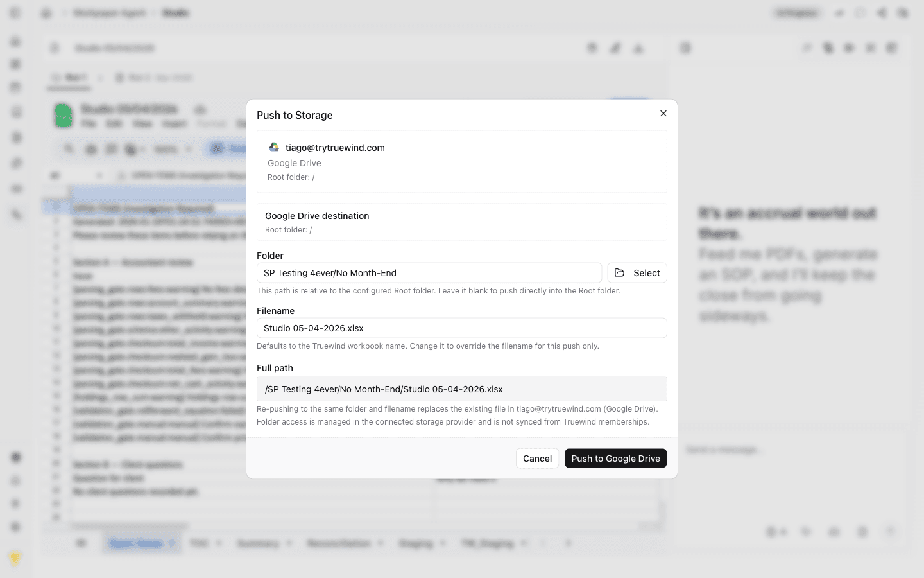Click Root folder text under Google Drive destination
This screenshot has width=924, height=578.
(x=289, y=230)
